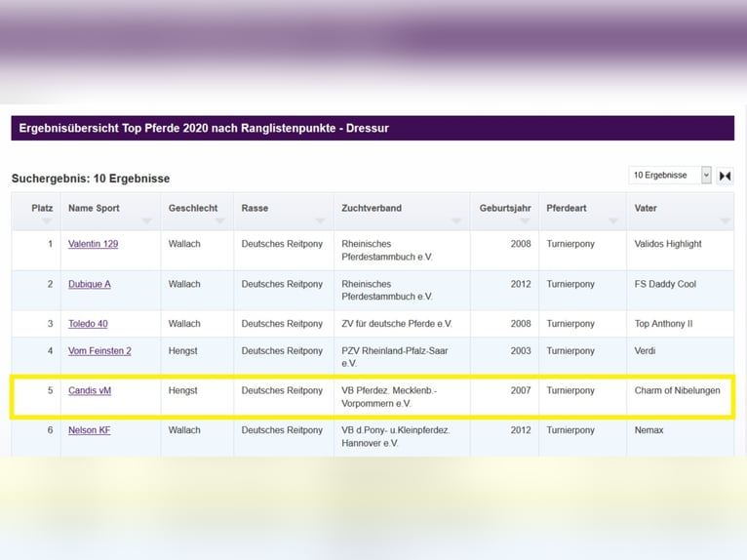Click the sort arrow in Pferdeart column
Viewport: 747px width, 560px height.
tap(612, 221)
